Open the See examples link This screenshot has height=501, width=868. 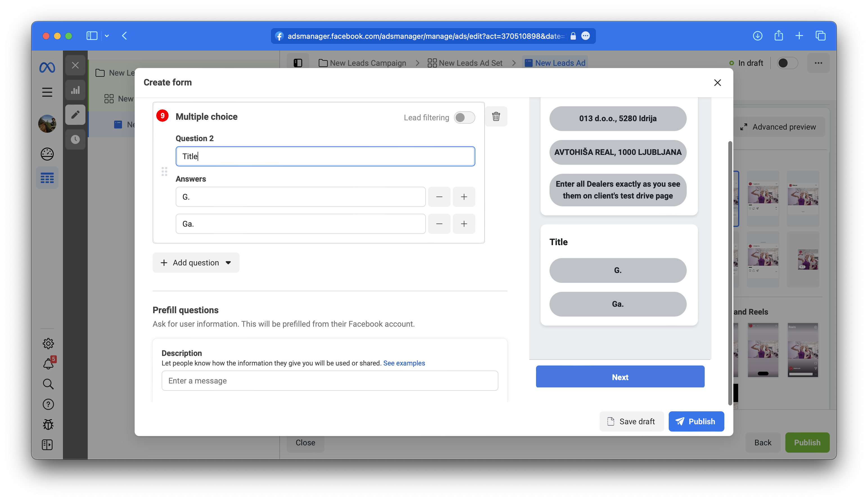pos(404,363)
